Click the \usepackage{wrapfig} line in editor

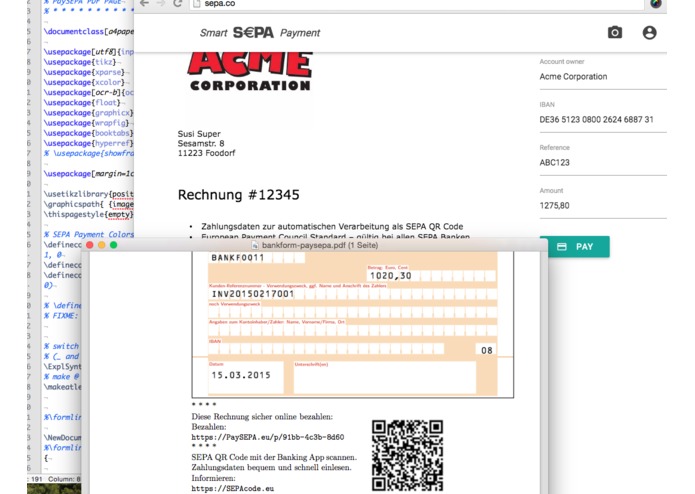86,123
